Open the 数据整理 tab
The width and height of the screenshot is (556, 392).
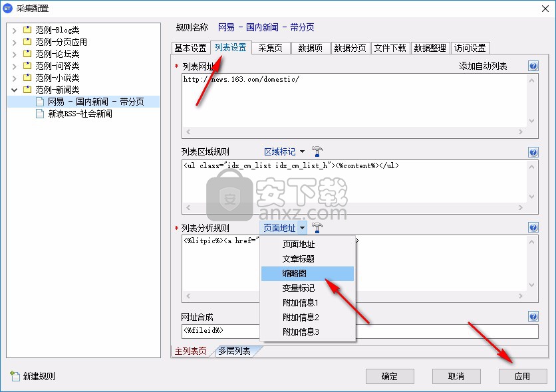430,48
